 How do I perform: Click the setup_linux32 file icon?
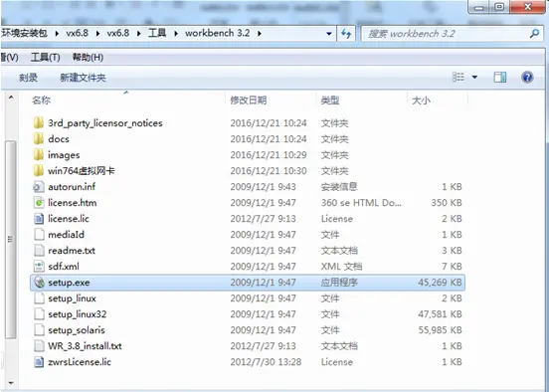point(39,314)
